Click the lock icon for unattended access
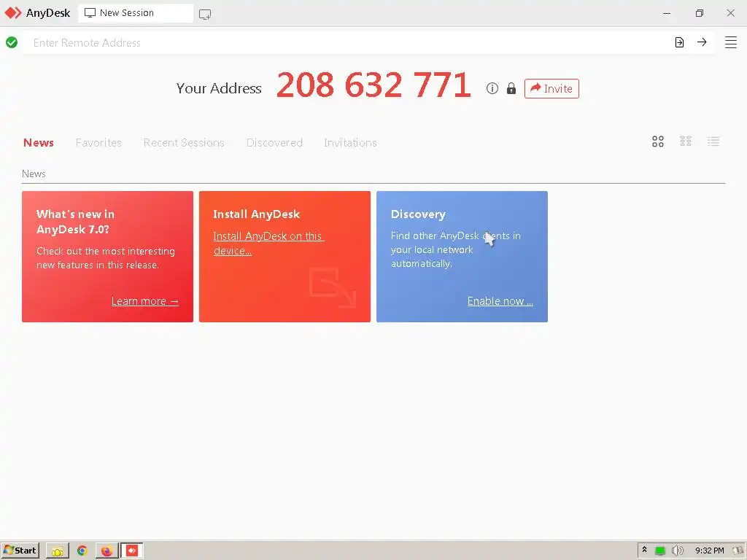Screen dimensions: 747x560 pos(511,88)
